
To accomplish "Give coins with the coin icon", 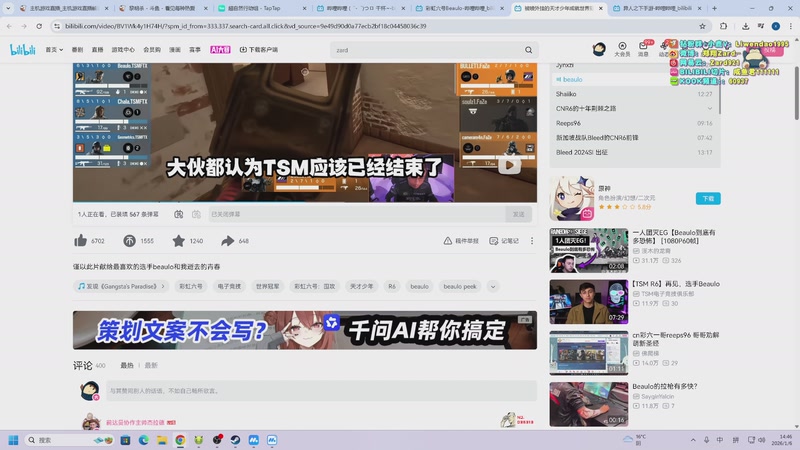I will click(130, 241).
